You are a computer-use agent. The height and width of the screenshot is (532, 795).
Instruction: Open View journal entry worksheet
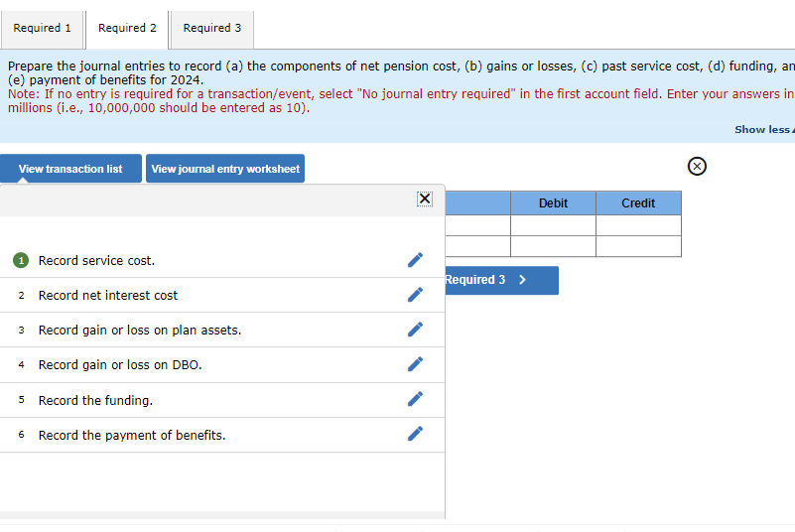coord(225,169)
